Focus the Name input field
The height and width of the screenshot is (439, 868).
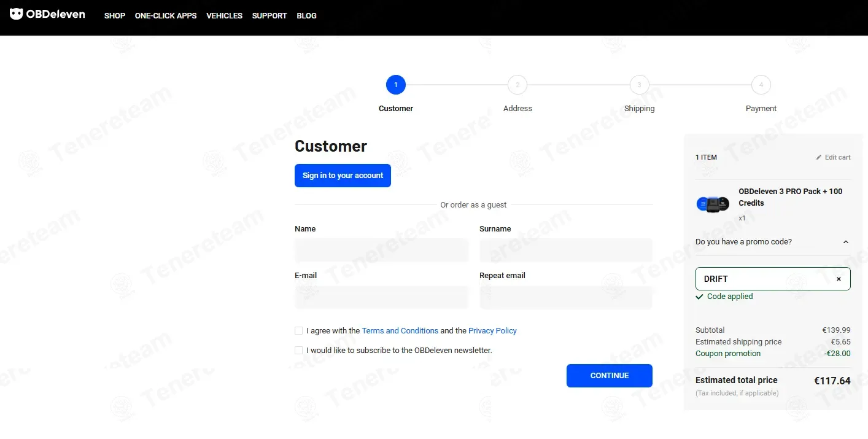click(381, 251)
